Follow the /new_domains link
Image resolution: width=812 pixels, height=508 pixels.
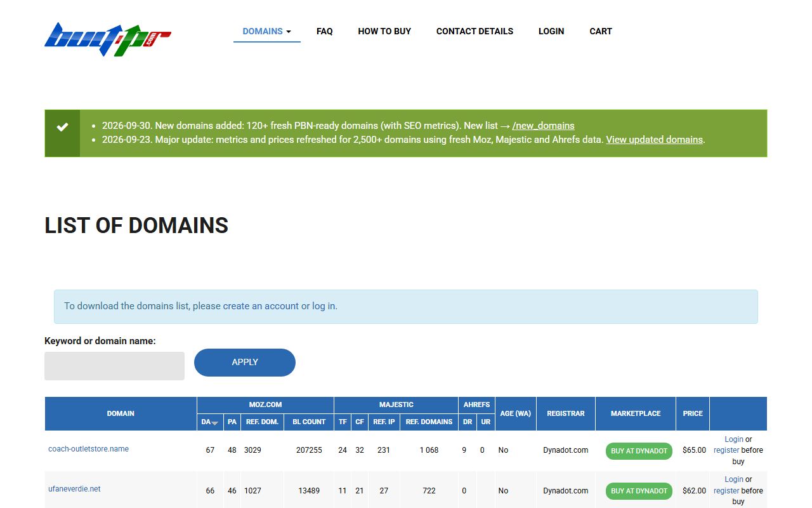tap(544, 126)
